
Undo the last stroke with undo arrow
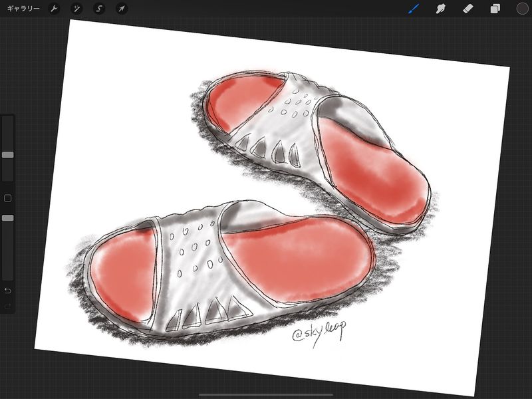coord(8,291)
